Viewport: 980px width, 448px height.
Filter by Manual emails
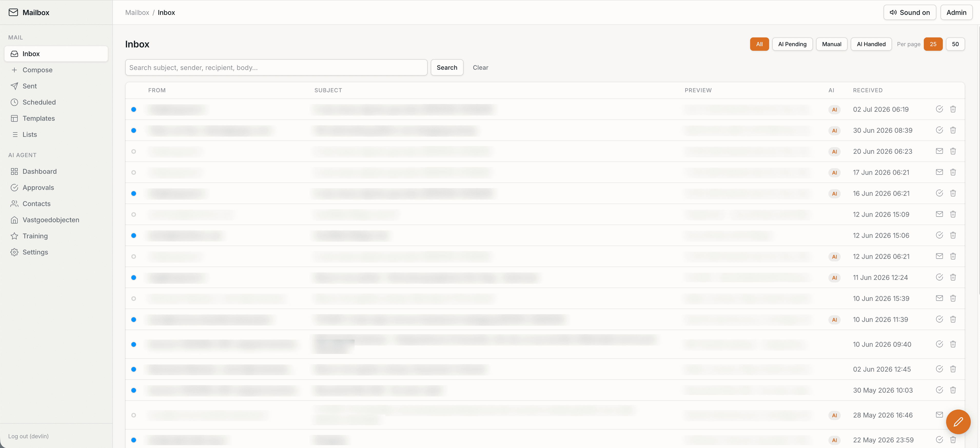click(x=832, y=44)
